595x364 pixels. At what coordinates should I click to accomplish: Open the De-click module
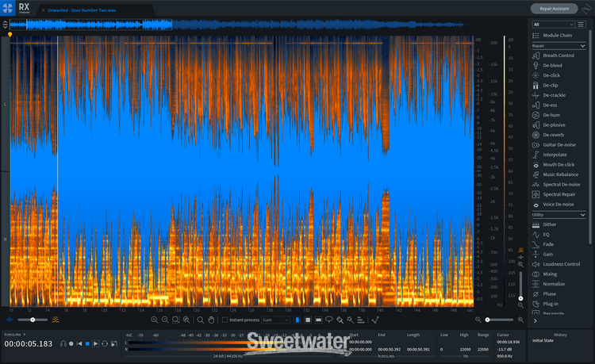click(551, 75)
